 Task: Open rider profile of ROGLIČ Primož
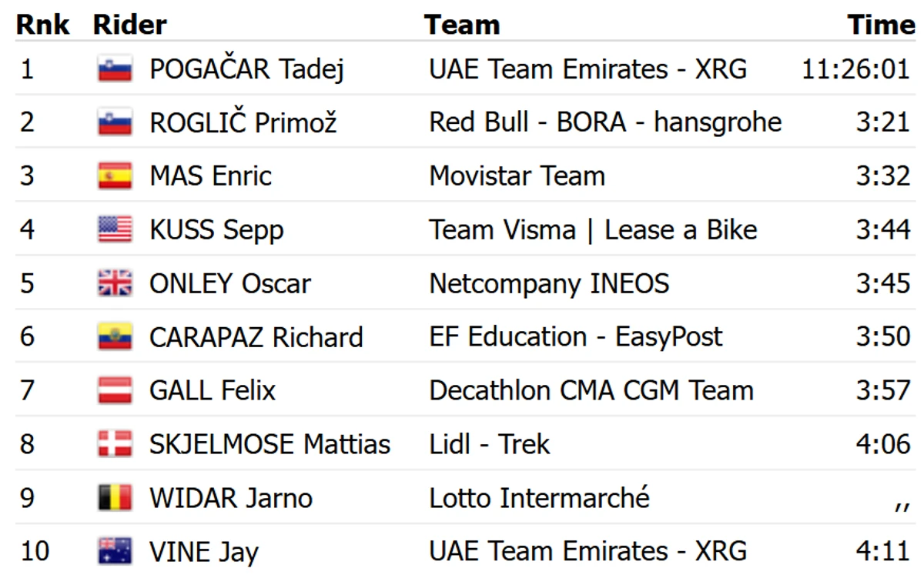[x=243, y=122]
